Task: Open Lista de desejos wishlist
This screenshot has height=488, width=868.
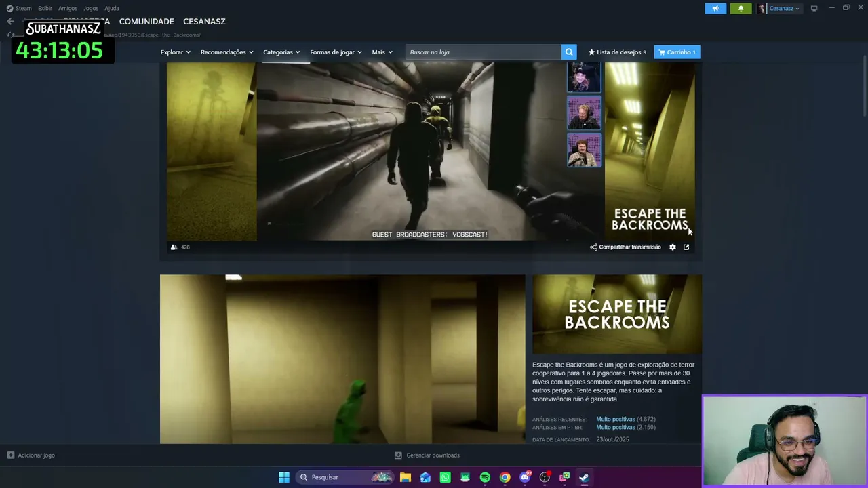Action: coord(617,52)
